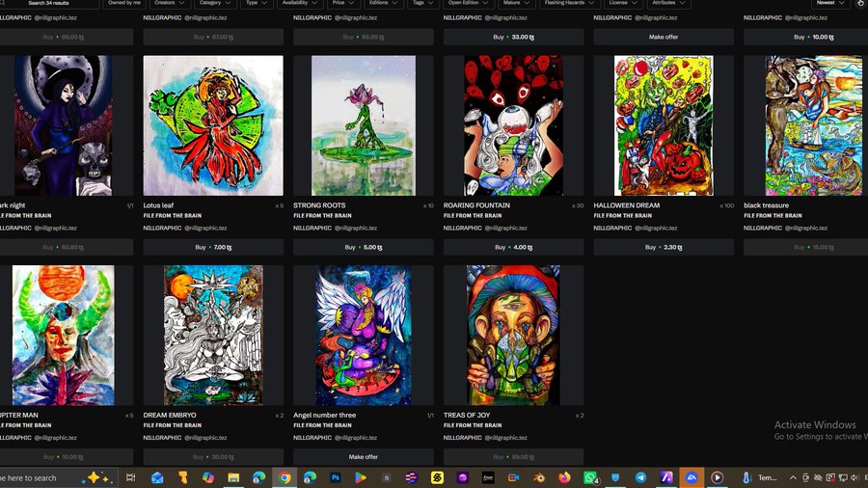Screen dimensions: 868x488
Task: Show hidden system tray icons
Action: 793,477
